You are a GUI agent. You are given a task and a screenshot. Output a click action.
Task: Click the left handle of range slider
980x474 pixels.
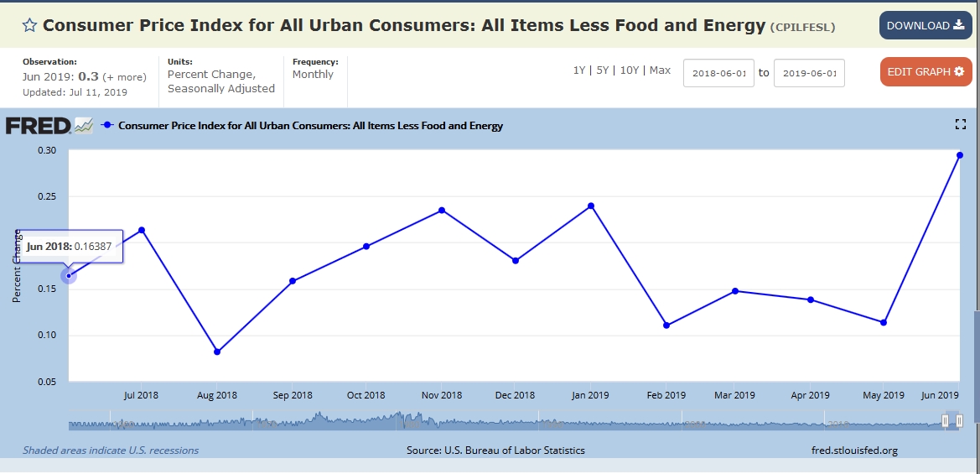(x=945, y=421)
